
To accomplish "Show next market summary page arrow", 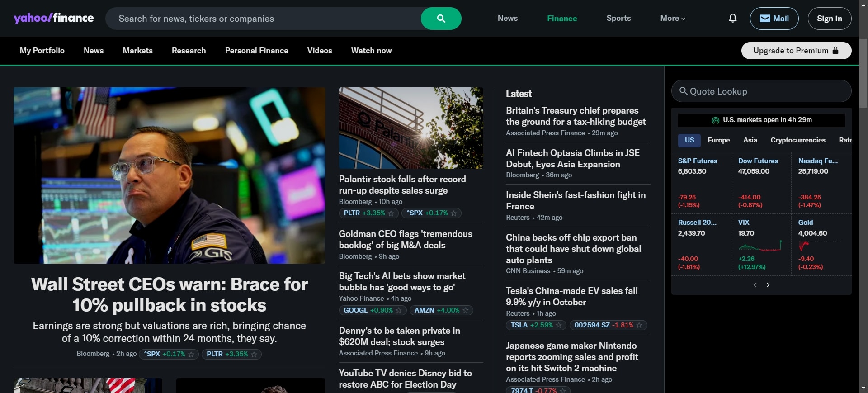I will coord(768,285).
